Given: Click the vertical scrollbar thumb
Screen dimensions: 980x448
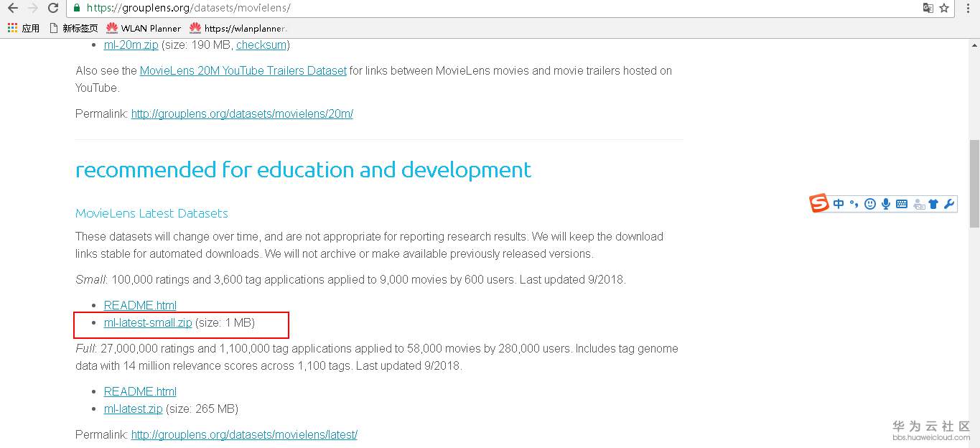Looking at the screenshot, I should point(974,184).
